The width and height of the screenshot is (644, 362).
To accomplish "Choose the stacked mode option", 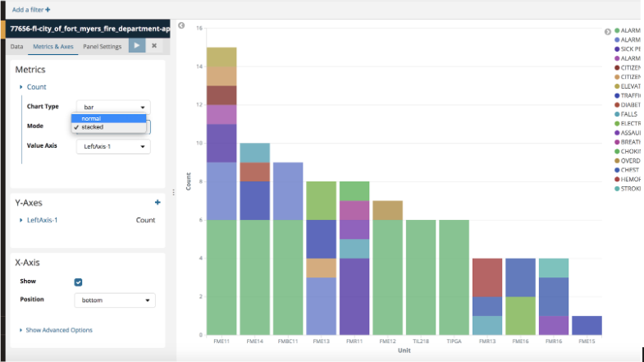I will [x=108, y=127].
